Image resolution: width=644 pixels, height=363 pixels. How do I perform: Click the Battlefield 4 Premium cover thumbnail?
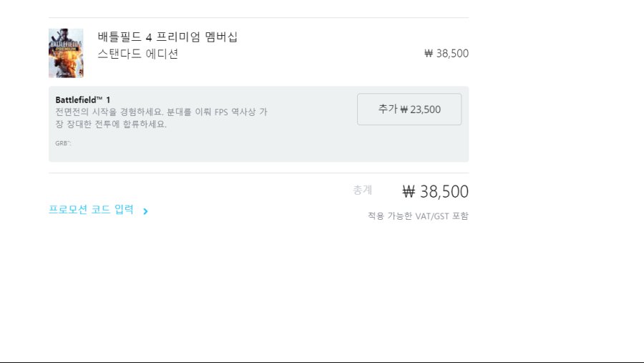(66, 53)
